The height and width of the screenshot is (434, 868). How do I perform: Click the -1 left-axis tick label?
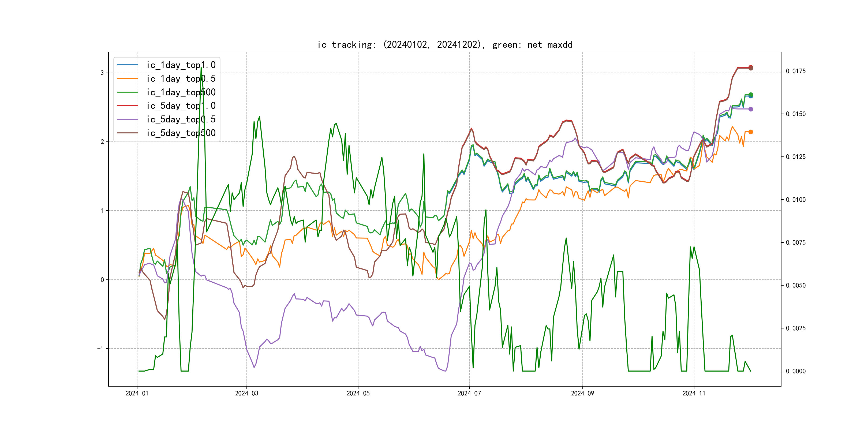pos(100,349)
